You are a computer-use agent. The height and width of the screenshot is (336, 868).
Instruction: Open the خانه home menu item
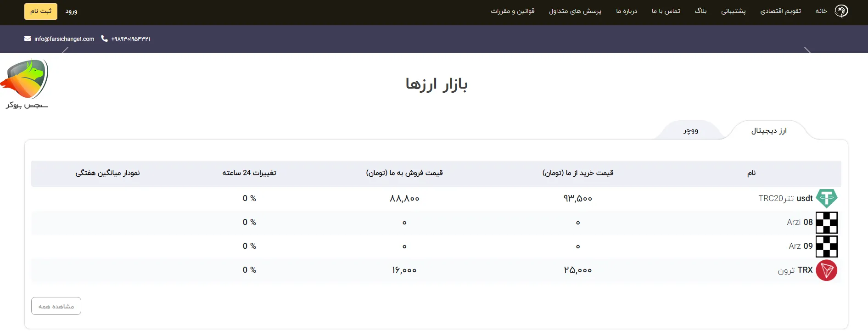821,11
